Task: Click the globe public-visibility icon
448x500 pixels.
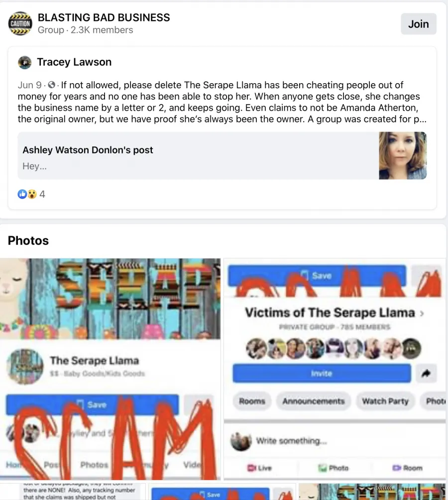Action: [52, 85]
